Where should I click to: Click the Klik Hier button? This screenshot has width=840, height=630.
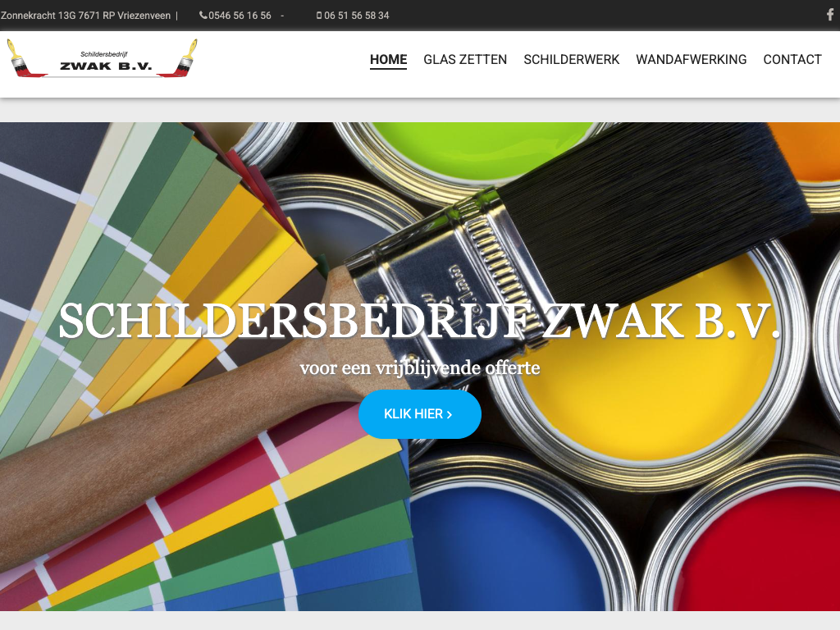[x=420, y=414]
